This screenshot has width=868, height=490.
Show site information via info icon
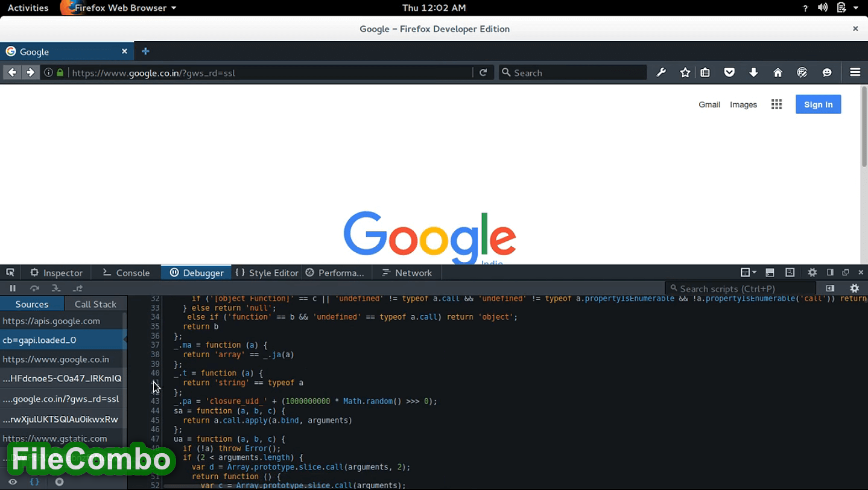pyautogui.click(x=49, y=72)
